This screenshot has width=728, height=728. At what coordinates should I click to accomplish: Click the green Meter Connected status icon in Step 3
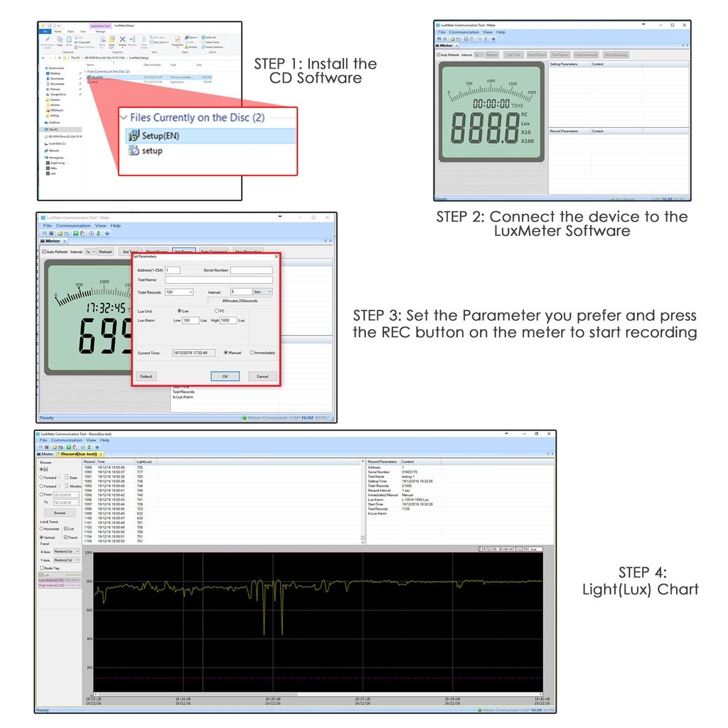click(245, 417)
